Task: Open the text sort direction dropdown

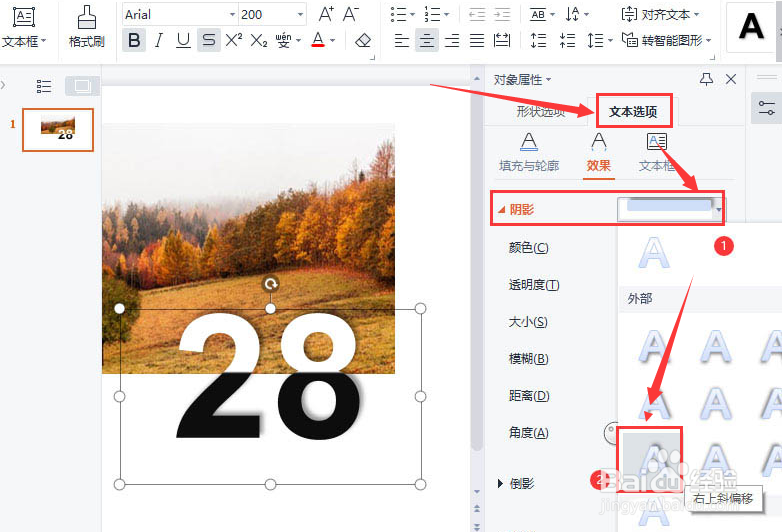Action: pos(586,15)
